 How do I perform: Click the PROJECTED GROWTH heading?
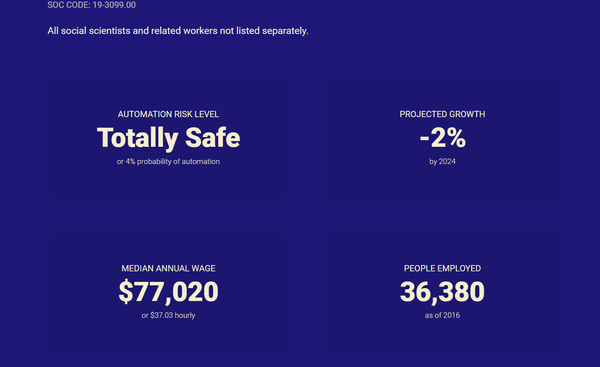coord(442,114)
